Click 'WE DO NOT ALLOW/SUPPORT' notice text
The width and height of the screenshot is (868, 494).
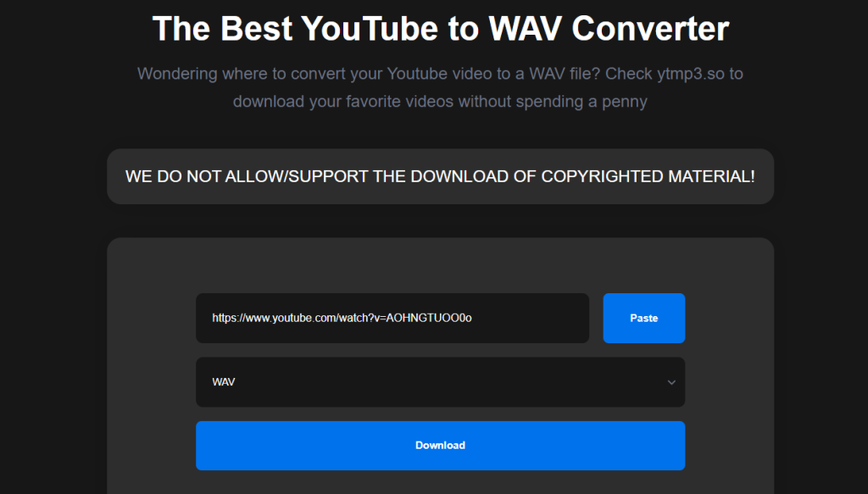coord(247,177)
